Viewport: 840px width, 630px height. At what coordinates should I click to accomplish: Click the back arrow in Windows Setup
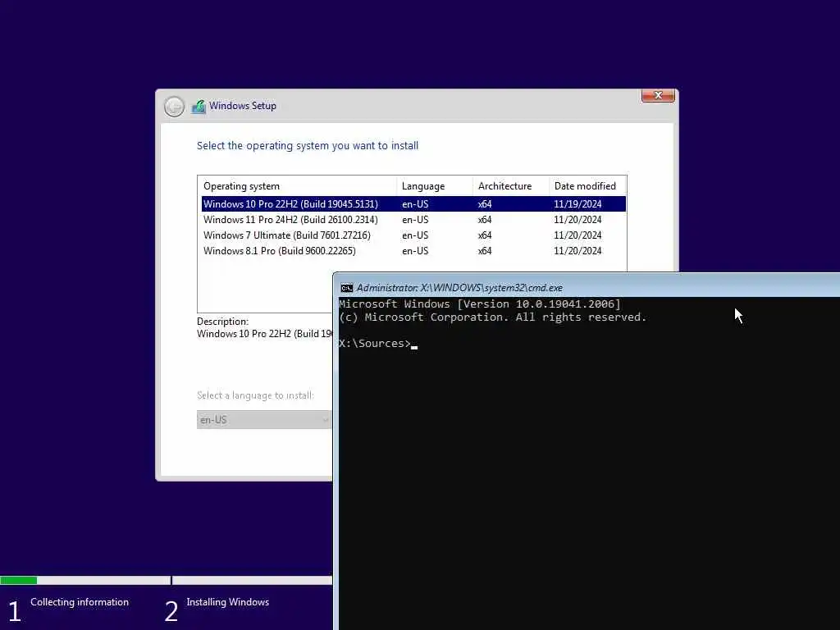174,107
